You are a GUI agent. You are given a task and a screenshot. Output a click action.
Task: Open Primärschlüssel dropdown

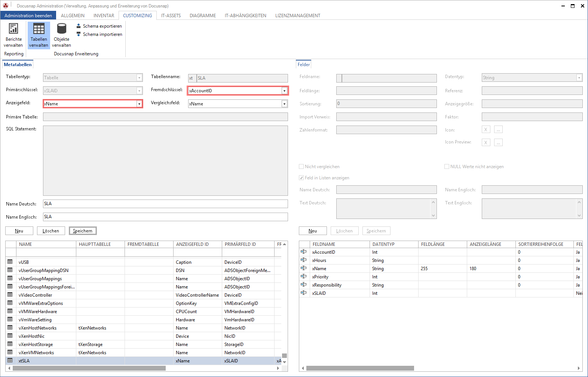(x=139, y=91)
